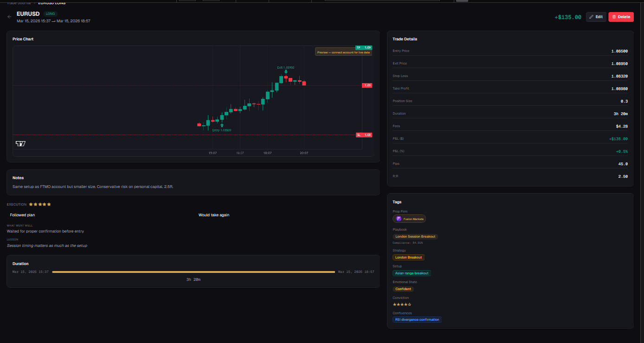Select the EURUSD LONG breadcrumb entry
The height and width of the screenshot is (343, 644).
[51, 2]
